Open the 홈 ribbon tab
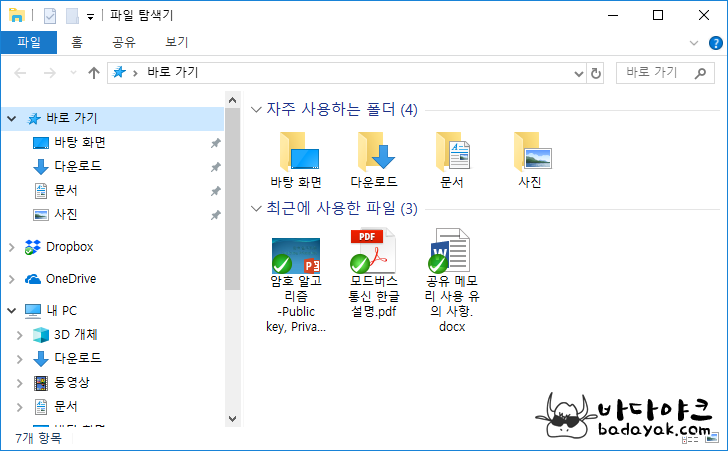 [77, 42]
